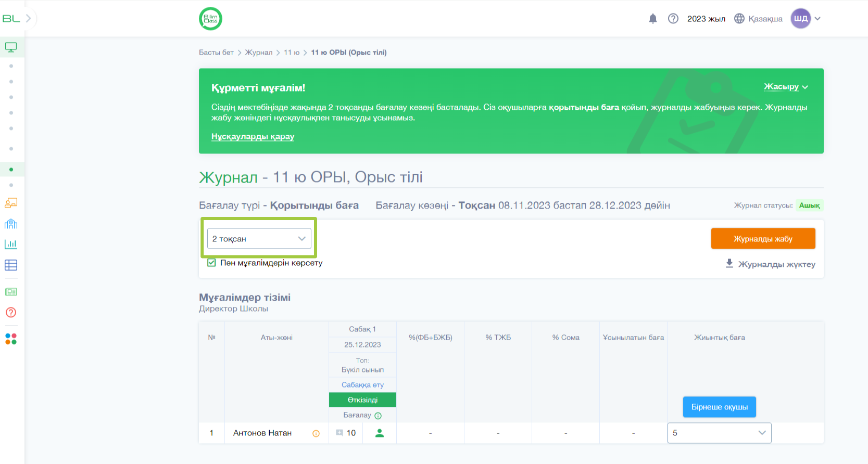Open the table schedule sidebar icon
The image size is (868, 464).
coord(11,265)
